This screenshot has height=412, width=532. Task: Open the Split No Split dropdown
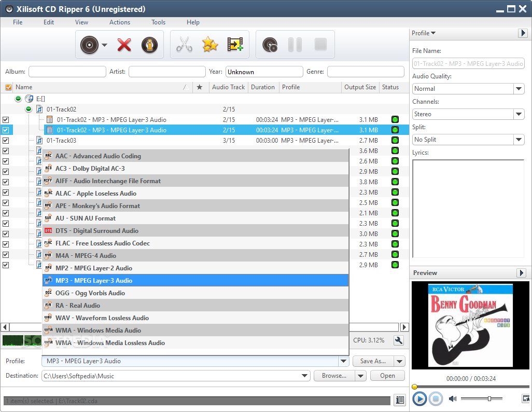coord(519,140)
